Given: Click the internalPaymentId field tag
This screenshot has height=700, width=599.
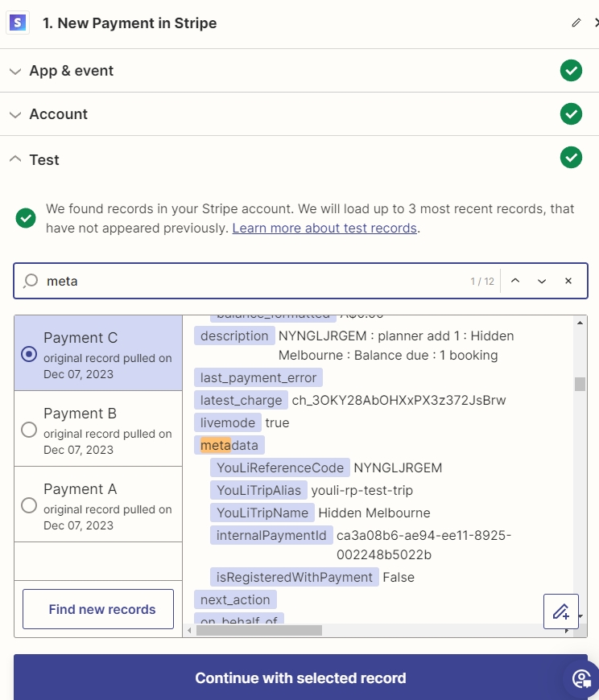Looking at the screenshot, I should click(271, 535).
